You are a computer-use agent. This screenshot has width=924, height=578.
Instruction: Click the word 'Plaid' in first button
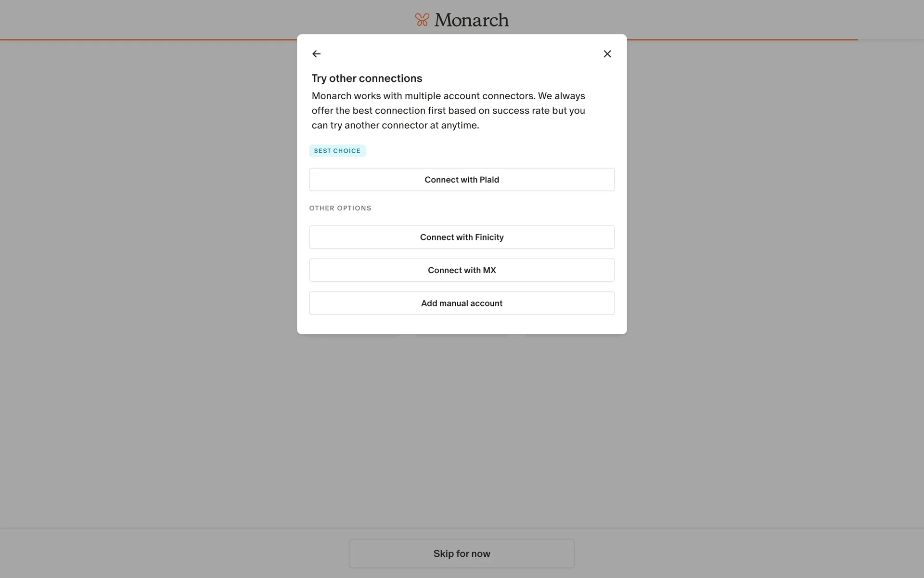coord(489,180)
